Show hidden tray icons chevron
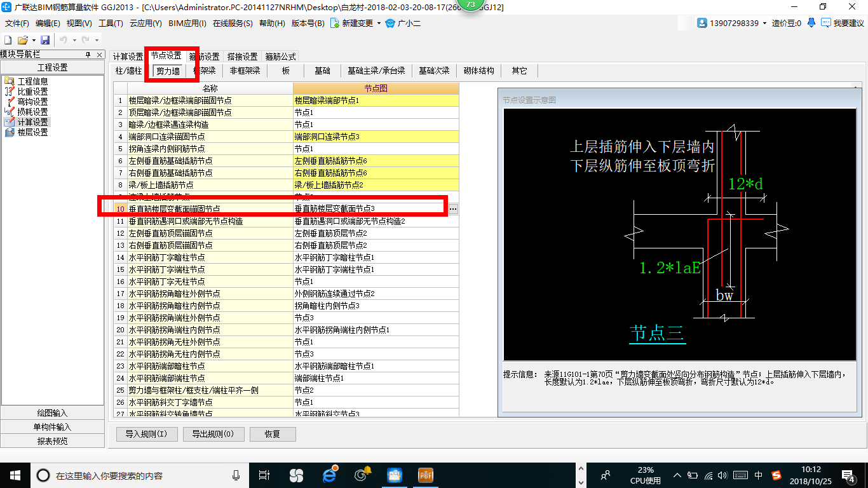 click(677, 475)
